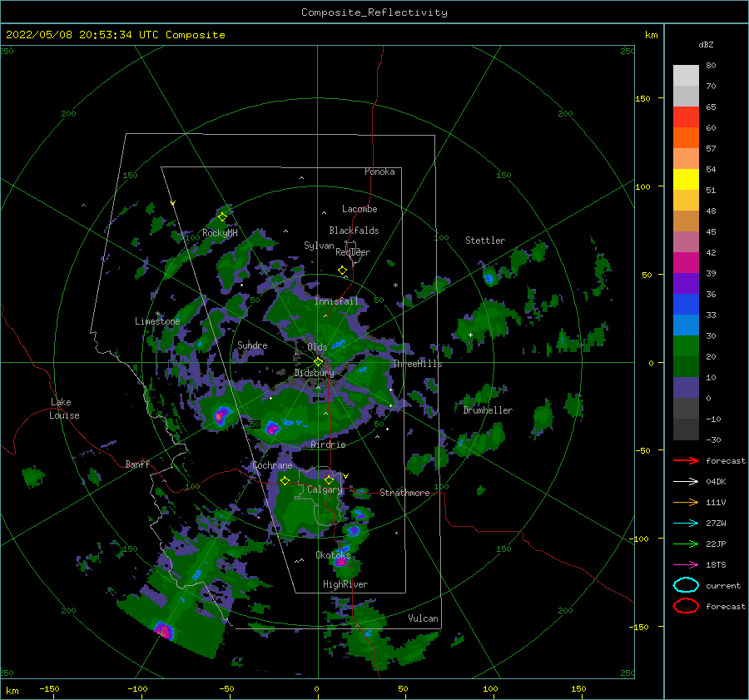
Task: Click the Stettler label
Action: pos(485,241)
